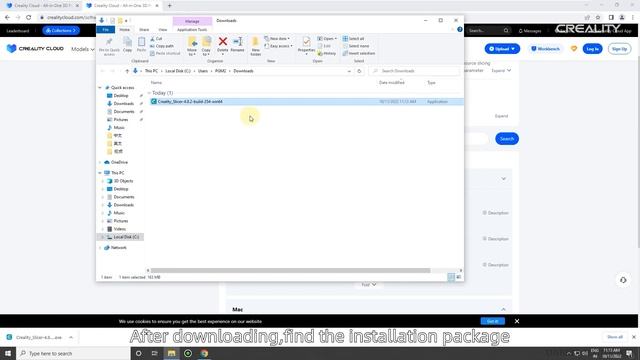Click Invert selection in the ribbon

click(359, 53)
